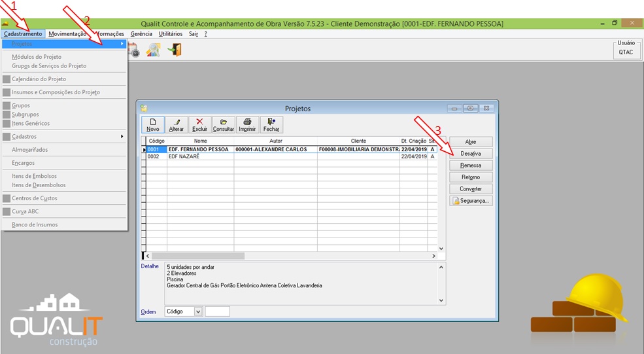Click the Sair menu
This screenshot has width=644, height=354.
194,34
